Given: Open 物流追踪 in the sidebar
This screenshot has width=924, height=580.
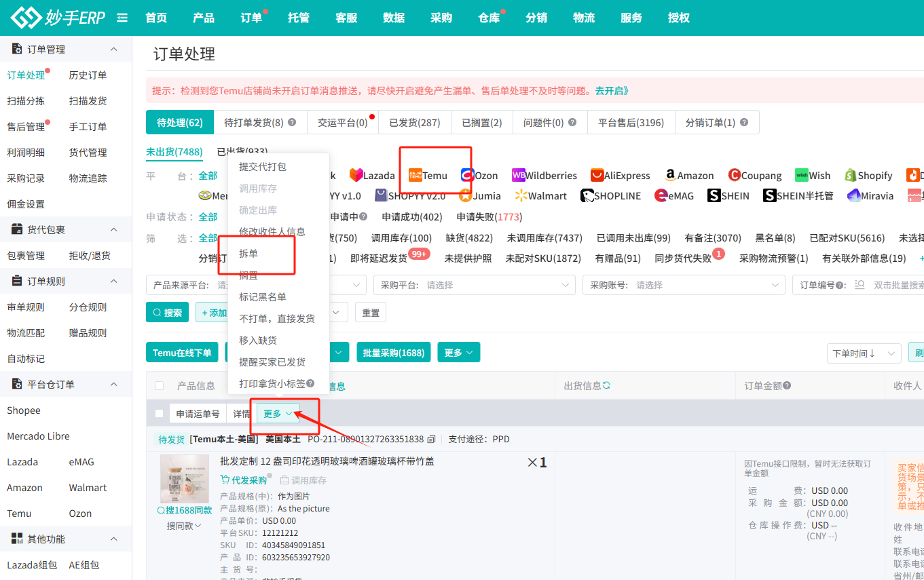Looking at the screenshot, I should [x=88, y=178].
